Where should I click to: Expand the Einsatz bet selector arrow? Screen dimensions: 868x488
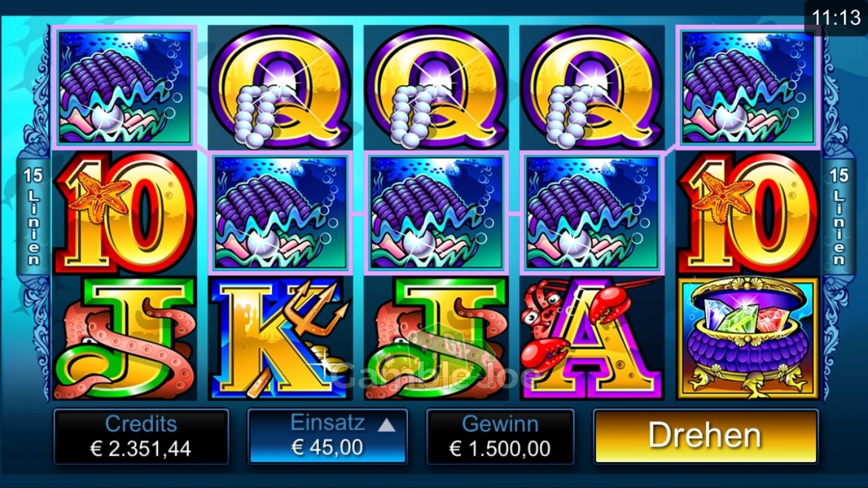[x=386, y=425]
